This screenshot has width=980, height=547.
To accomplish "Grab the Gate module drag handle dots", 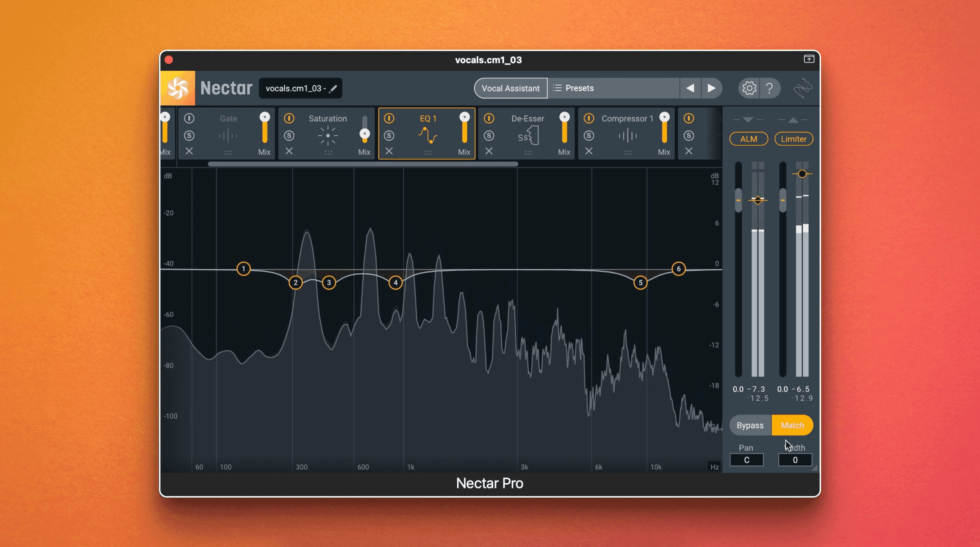I will 228,153.
